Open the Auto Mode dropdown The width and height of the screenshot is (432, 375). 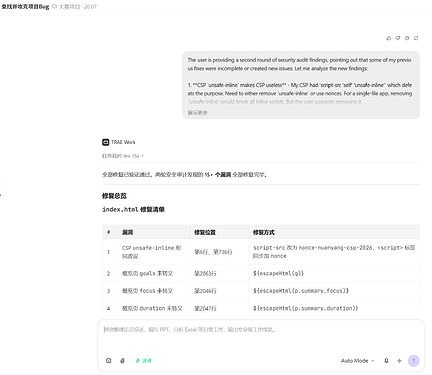point(357,361)
